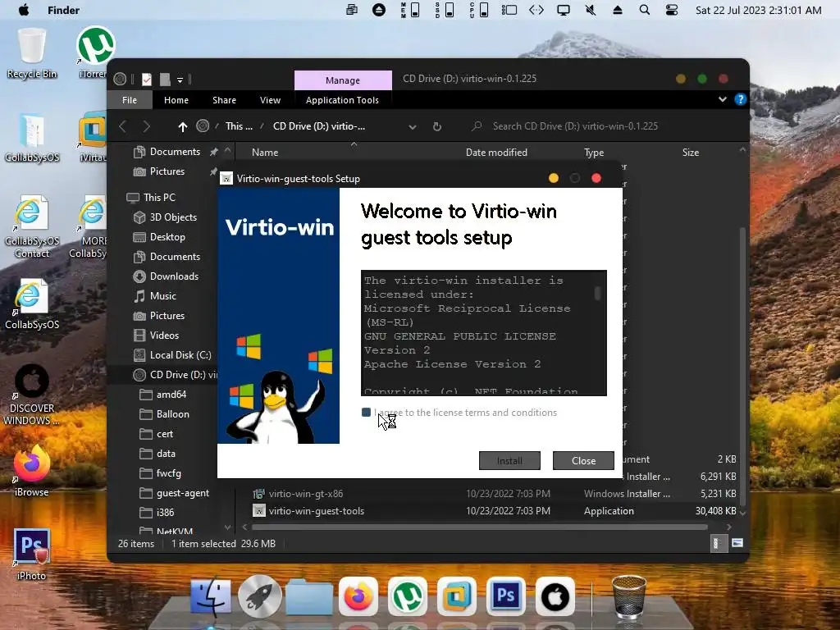Click the Explorer Up arrow button
Screen dimensions: 840x630
(x=183, y=126)
